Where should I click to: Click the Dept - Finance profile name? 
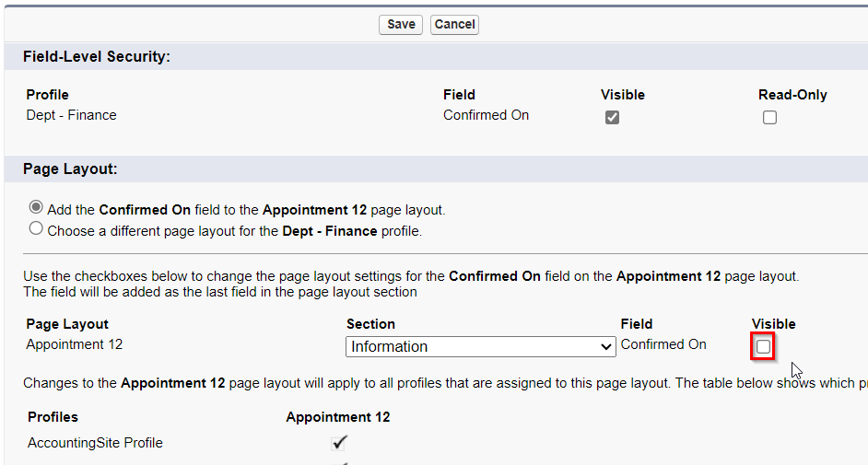pyautogui.click(x=71, y=115)
